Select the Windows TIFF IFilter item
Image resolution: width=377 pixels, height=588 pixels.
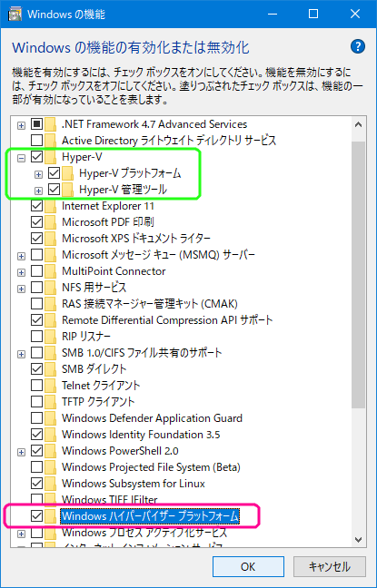(x=110, y=500)
